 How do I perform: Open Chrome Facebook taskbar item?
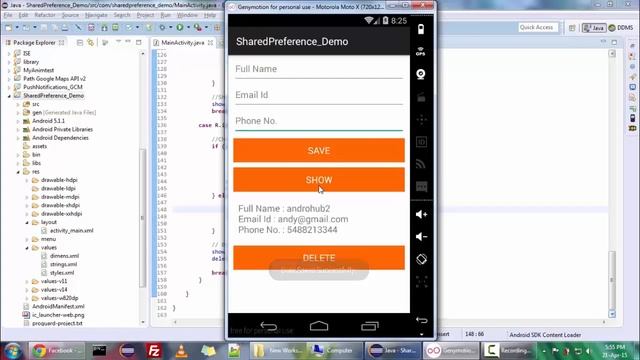[56, 351]
